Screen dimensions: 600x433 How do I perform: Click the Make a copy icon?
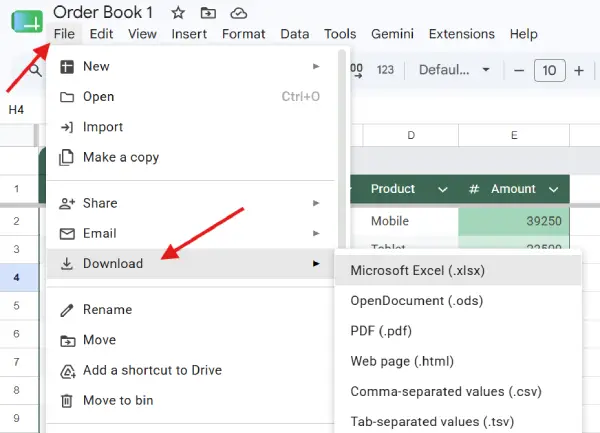tap(66, 158)
